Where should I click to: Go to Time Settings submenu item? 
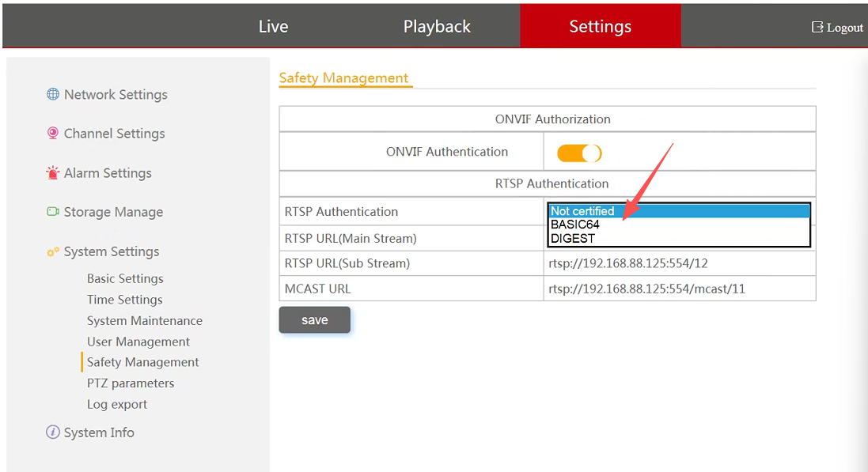click(125, 300)
